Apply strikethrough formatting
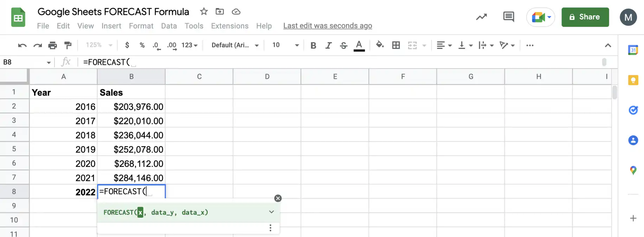The image size is (644, 237). (x=344, y=45)
